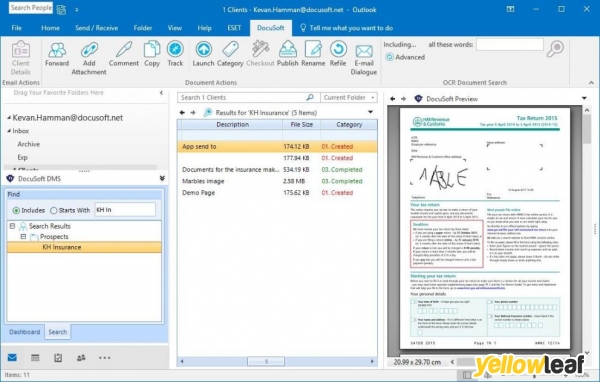
Task: Open Mail view icon
Action: click(12, 358)
